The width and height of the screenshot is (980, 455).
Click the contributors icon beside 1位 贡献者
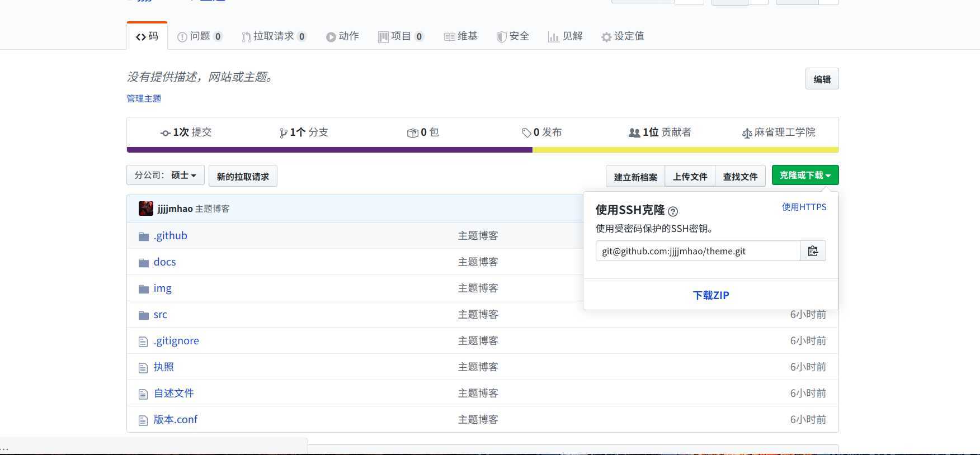point(634,133)
